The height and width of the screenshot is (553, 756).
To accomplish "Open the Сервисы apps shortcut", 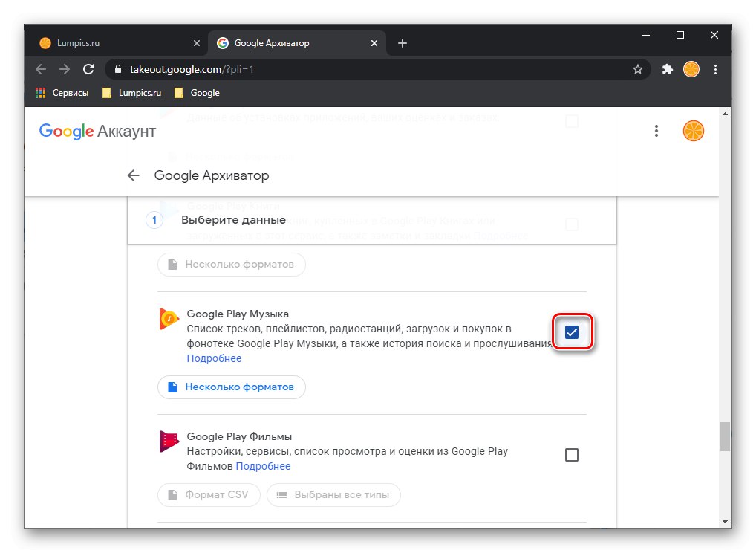I will click(x=62, y=93).
